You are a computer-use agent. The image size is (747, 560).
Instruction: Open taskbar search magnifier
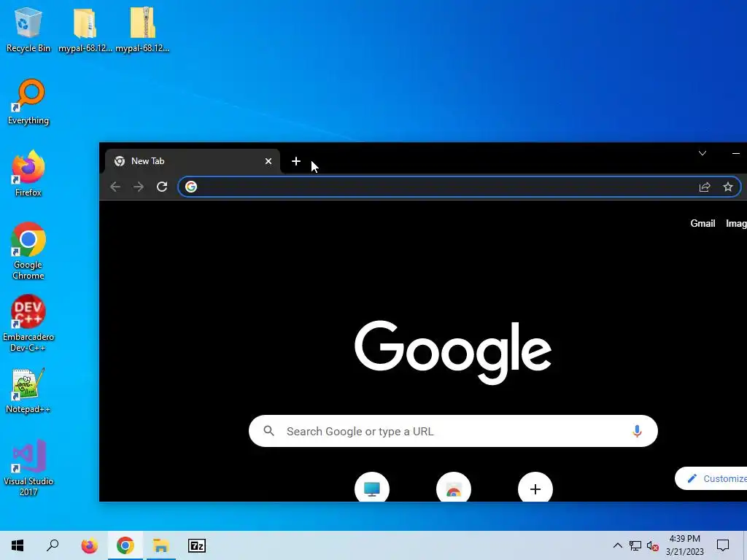click(x=53, y=545)
